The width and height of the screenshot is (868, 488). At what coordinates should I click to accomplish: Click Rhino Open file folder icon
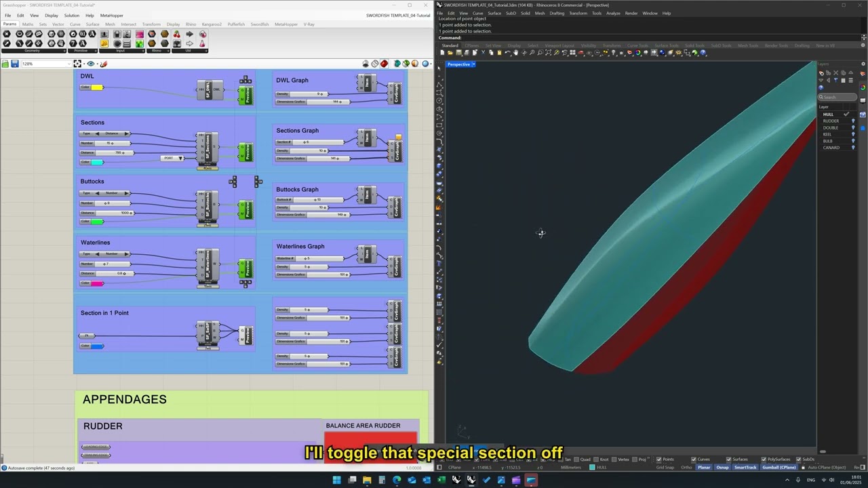pos(452,53)
